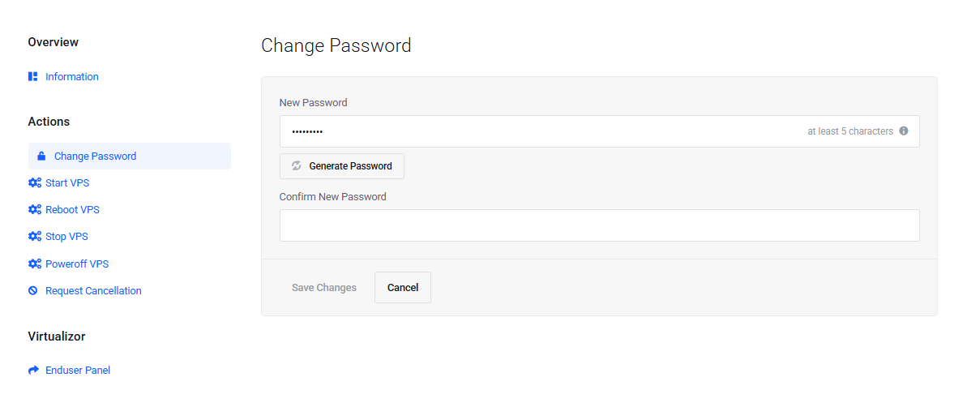Open the Information overview link
The height and width of the screenshot is (403, 980).
tap(72, 77)
